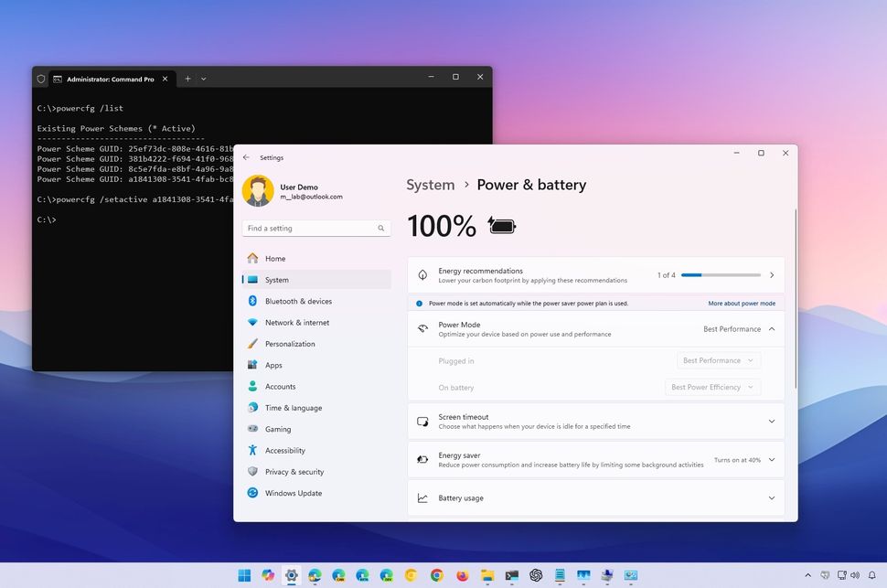
Task: Click the back arrow in Settings
Action: 244,157
